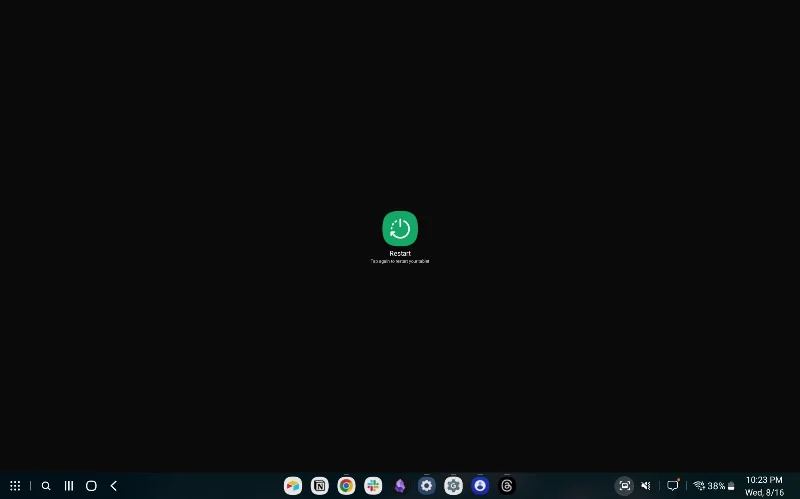Screen dimensions: 800x499
Task: Click the screen capture icon in tray
Action: 625,486
